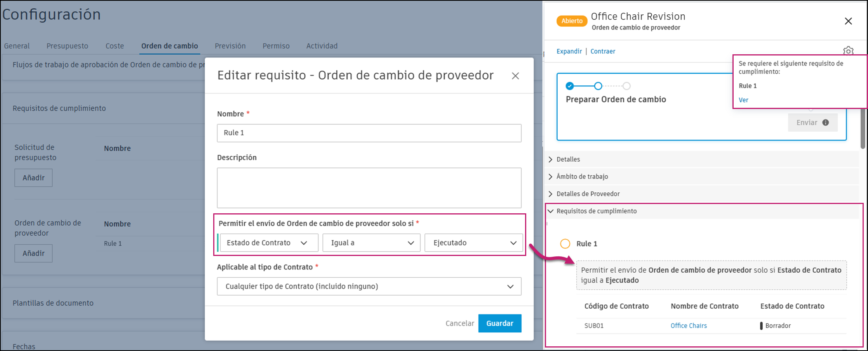Click Añadir under Orden de cambio de proveedor
868x351 pixels.
pos(33,253)
